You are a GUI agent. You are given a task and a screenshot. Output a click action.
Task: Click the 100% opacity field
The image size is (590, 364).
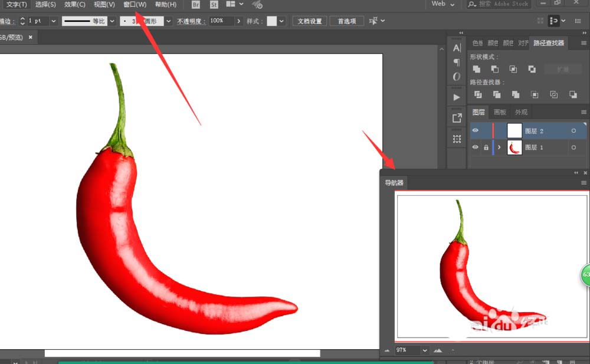pos(221,21)
